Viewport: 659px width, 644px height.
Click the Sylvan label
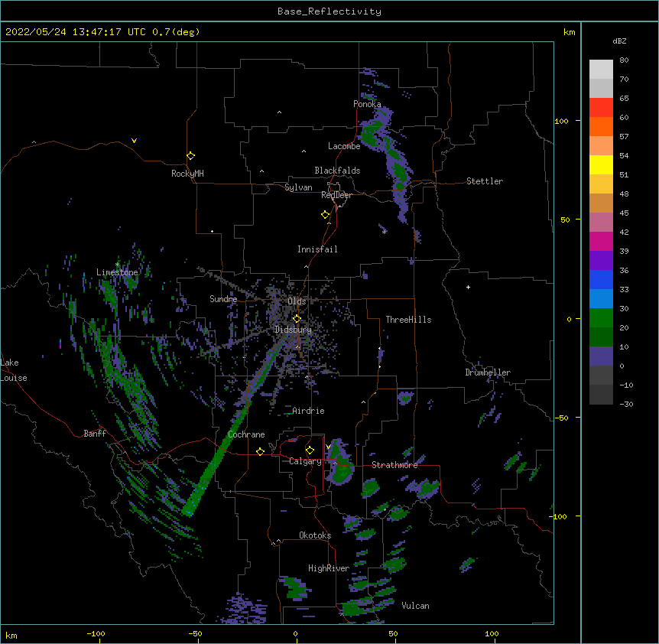(x=298, y=187)
